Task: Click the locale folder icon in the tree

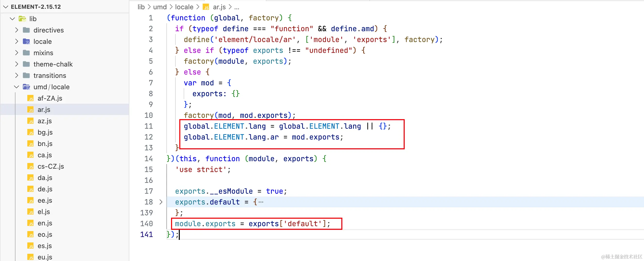Action: 26,41
